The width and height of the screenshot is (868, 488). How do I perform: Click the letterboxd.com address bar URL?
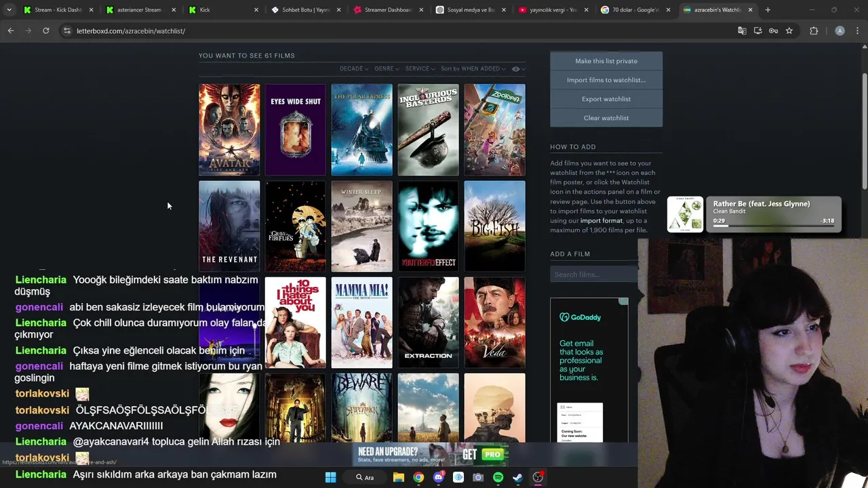131,30
